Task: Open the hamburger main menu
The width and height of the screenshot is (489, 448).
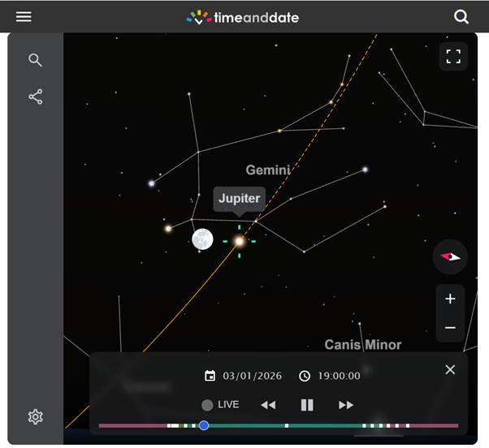Action: click(x=24, y=17)
